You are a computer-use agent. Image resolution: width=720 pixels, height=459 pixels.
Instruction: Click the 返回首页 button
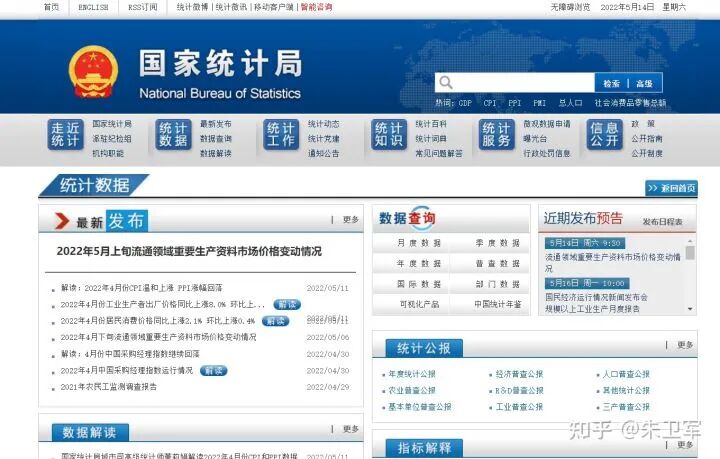coord(671,188)
